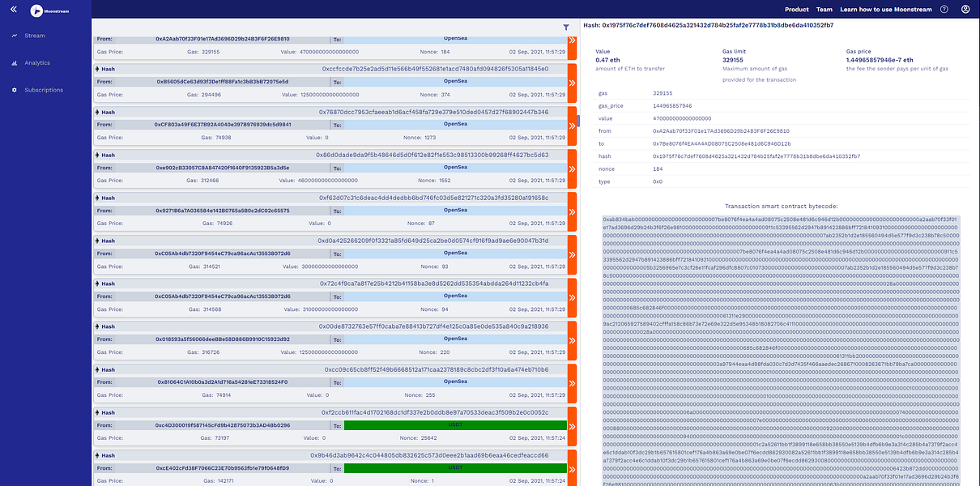Expand details for transaction with nonce 220
This screenshot has height=486, width=980.
click(572, 339)
